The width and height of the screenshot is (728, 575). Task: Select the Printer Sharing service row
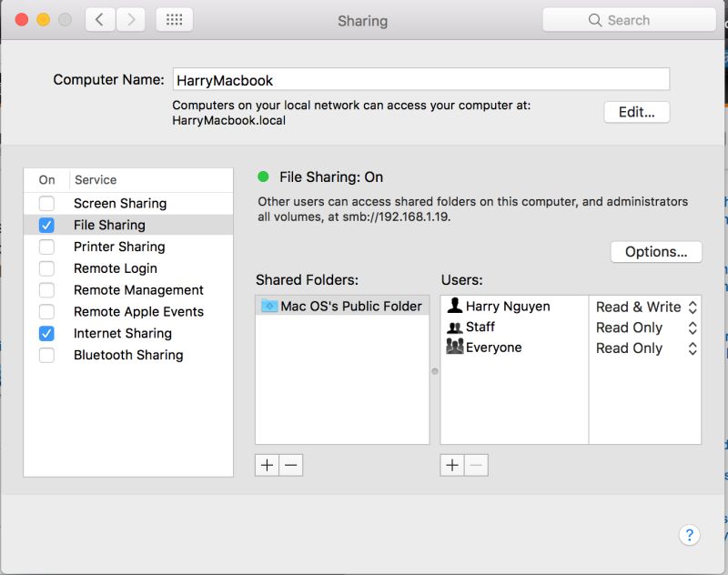tap(128, 247)
